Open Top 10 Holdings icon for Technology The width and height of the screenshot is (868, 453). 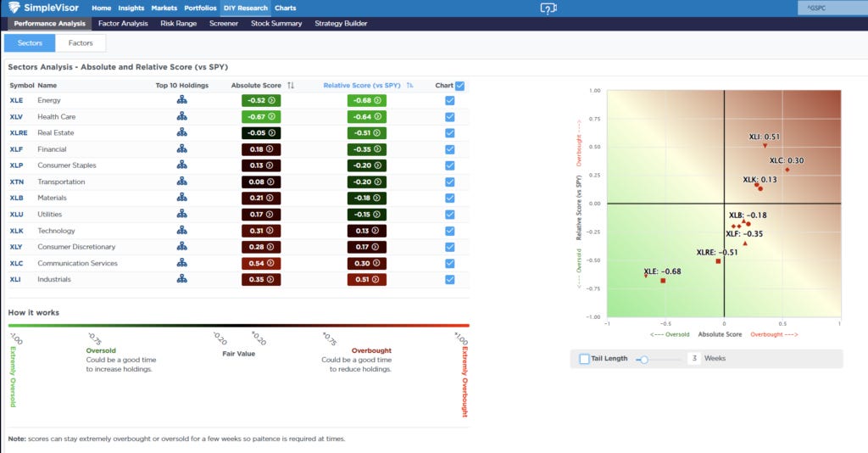coord(181,231)
